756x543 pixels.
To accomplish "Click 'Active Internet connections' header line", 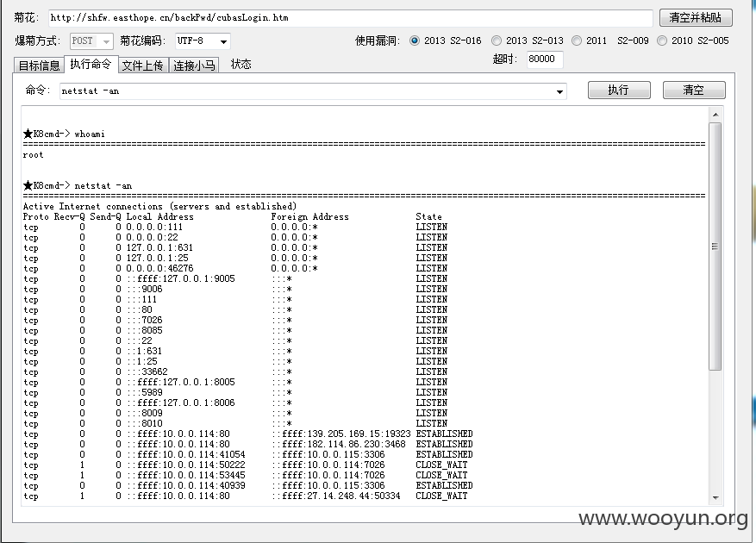I will click(159, 206).
